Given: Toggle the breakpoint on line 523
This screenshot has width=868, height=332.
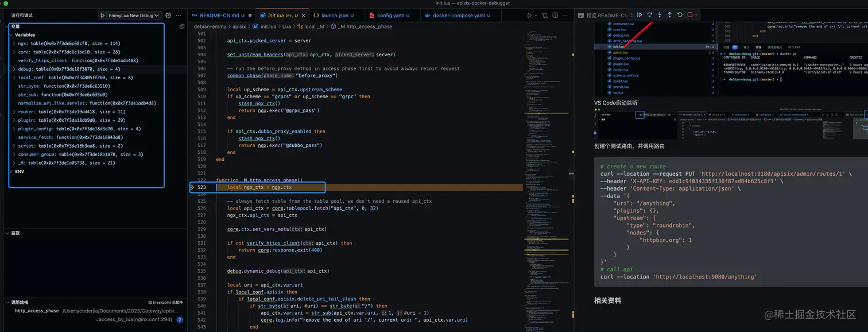Looking at the screenshot, I should point(193,187).
